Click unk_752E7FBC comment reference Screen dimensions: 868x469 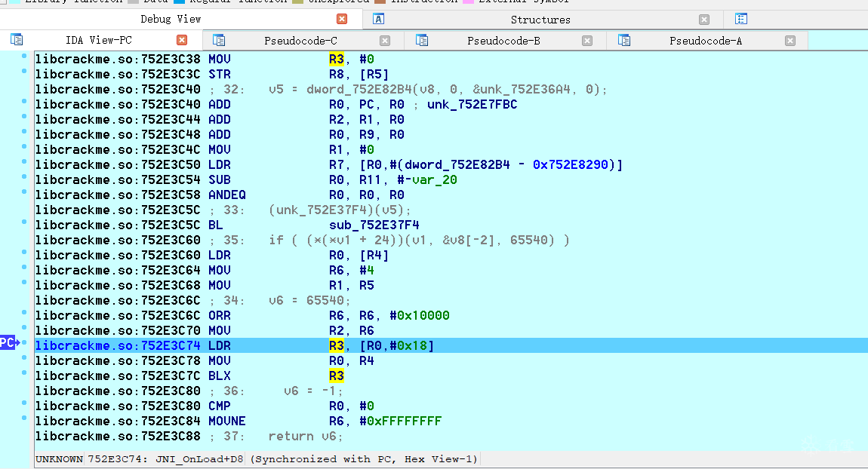click(472, 105)
